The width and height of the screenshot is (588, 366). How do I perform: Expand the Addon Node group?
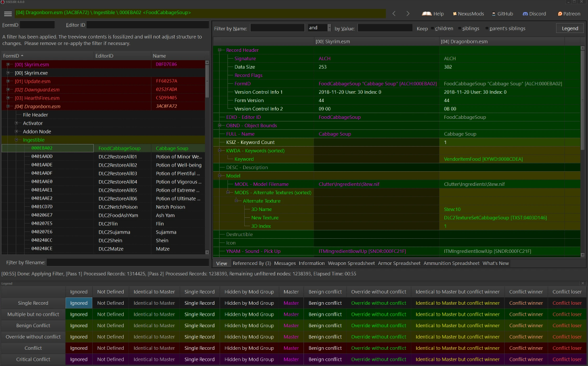[x=16, y=131]
